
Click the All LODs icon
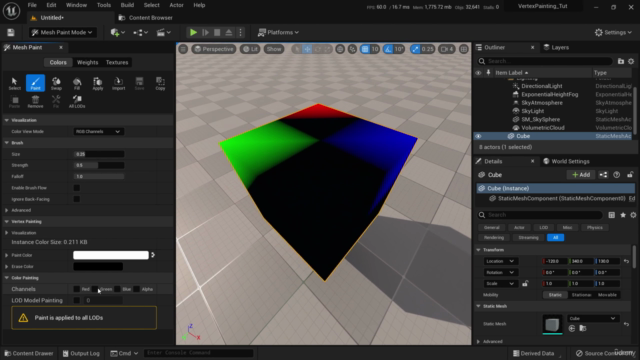tap(77, 101)
